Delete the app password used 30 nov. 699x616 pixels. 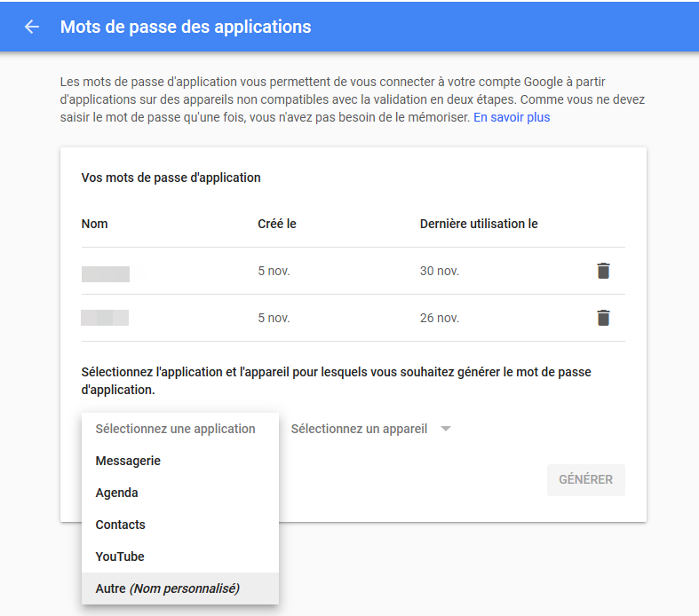point(603,271)
